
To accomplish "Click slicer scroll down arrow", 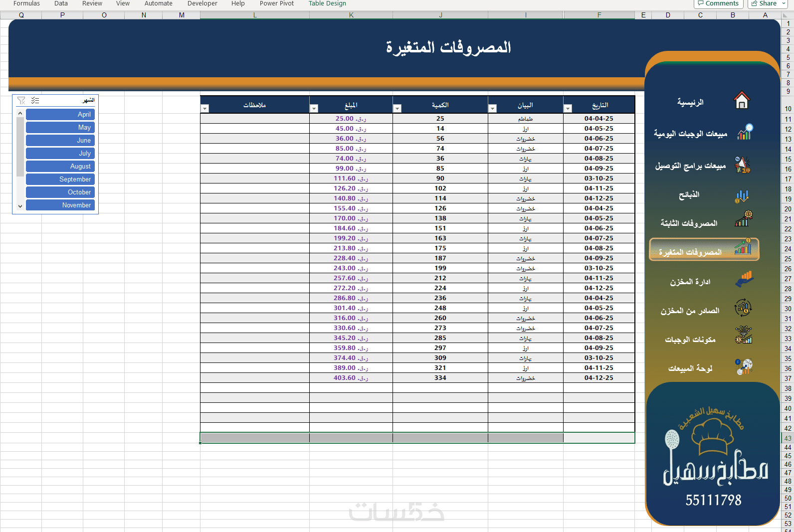I will [x=20, y=206].
